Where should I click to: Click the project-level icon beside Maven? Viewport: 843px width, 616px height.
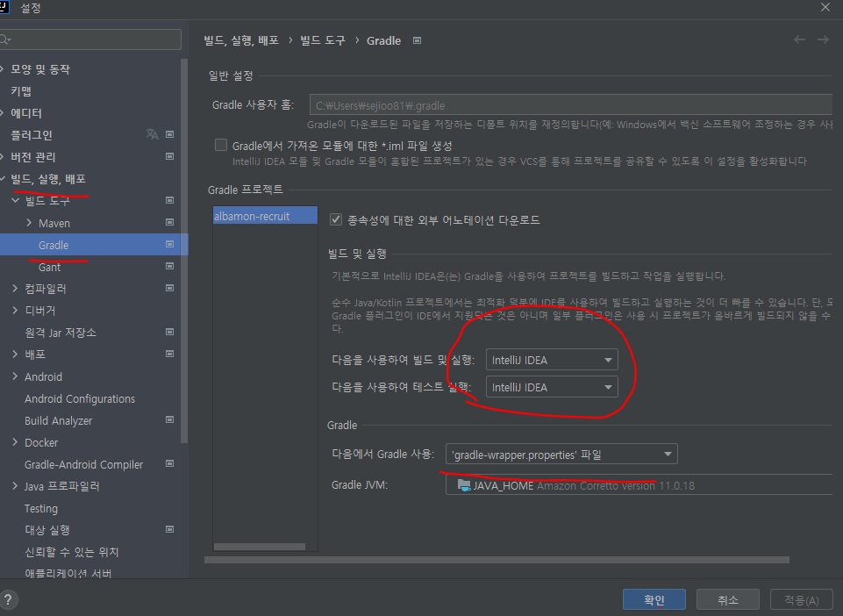click(170, 222)
